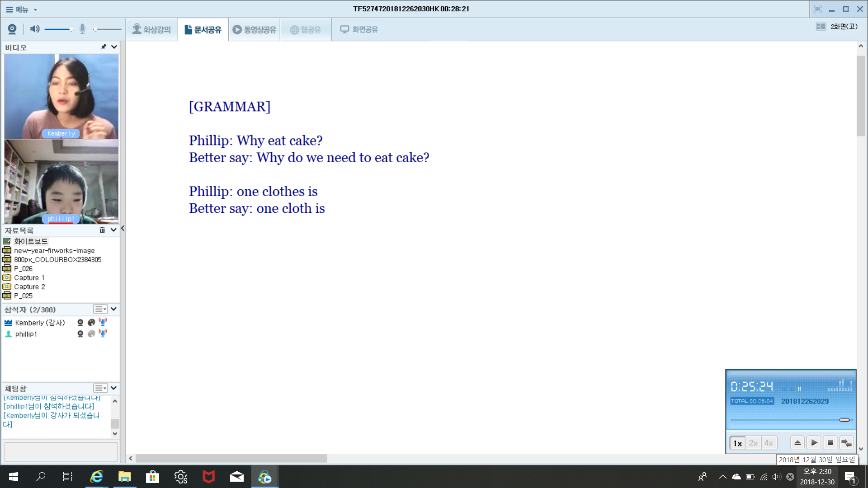Set playback speed to 4x

(769, 443)
